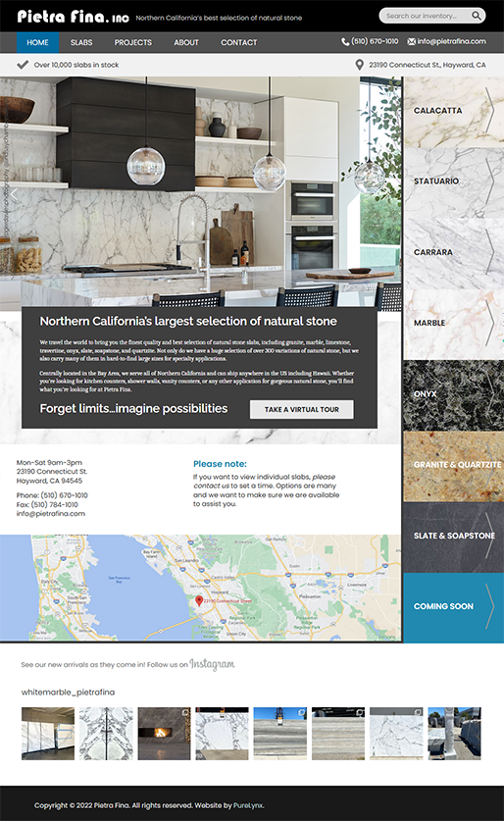Click the email envelope icon
This screenshot has width=504, height=821.
[412, 41]
